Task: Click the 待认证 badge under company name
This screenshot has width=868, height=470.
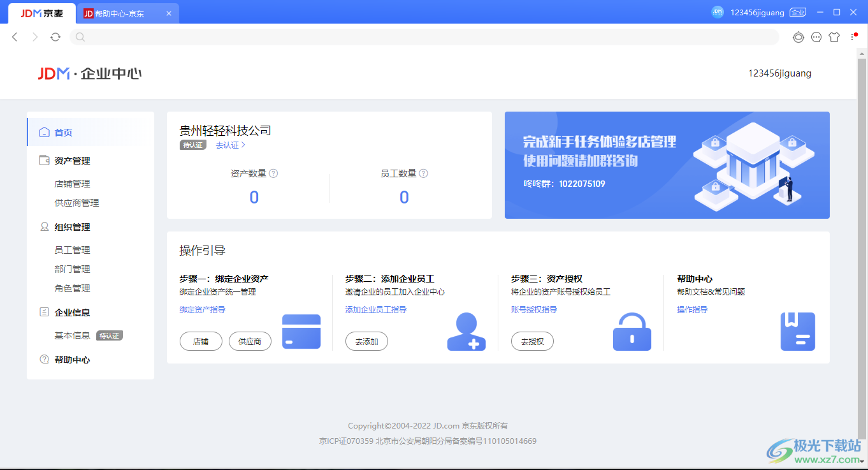Action: click(192, 145)
